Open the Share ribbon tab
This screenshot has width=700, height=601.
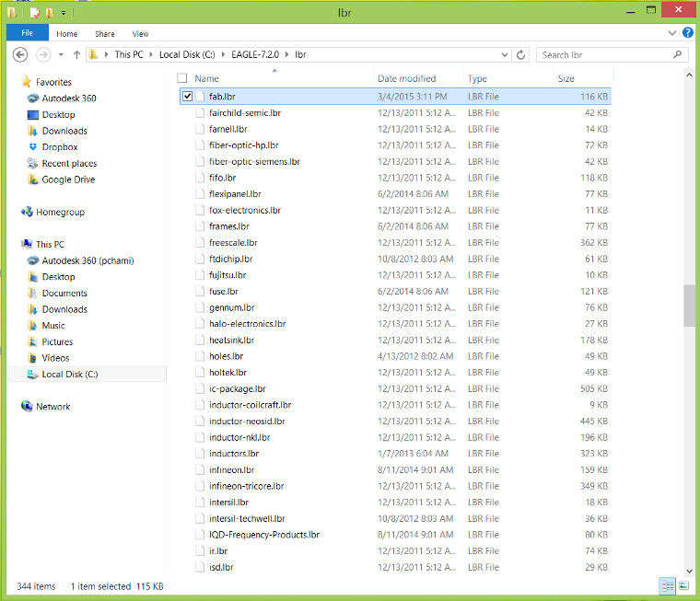(x=104, y=34)
